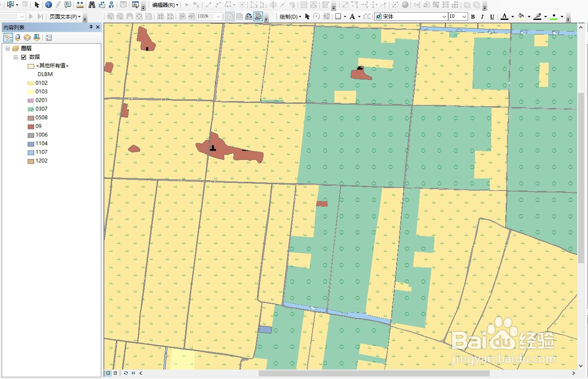
Task: Click the 0307 legend symbol swatch
Action: coord(31,109)
